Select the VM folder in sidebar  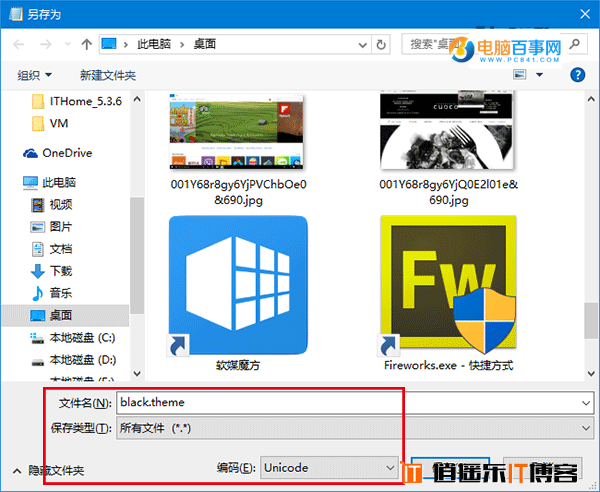point(50,124)
